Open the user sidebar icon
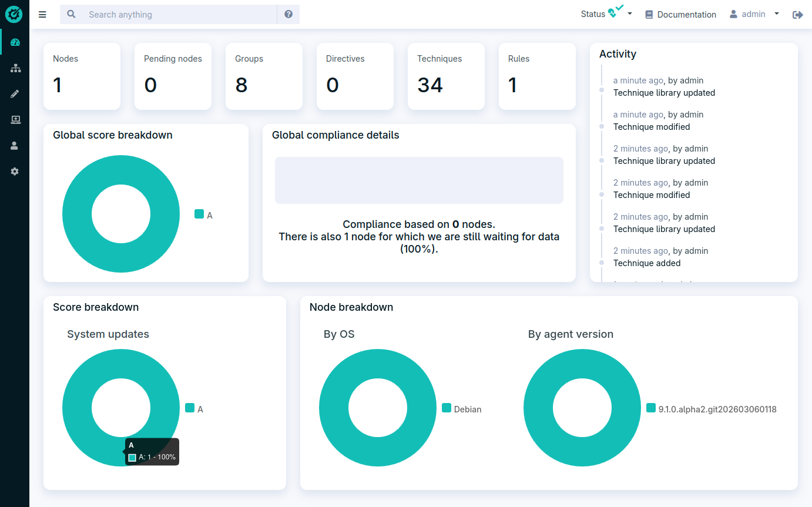 tap(15, 146)
